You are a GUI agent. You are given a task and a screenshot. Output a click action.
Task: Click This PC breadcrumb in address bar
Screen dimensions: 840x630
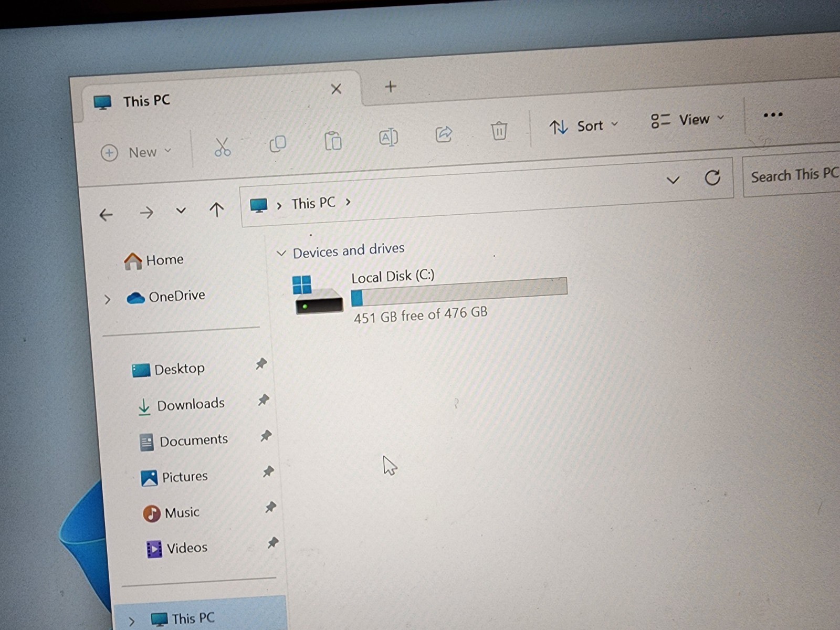pyautogui.click(x=313, y=203)
